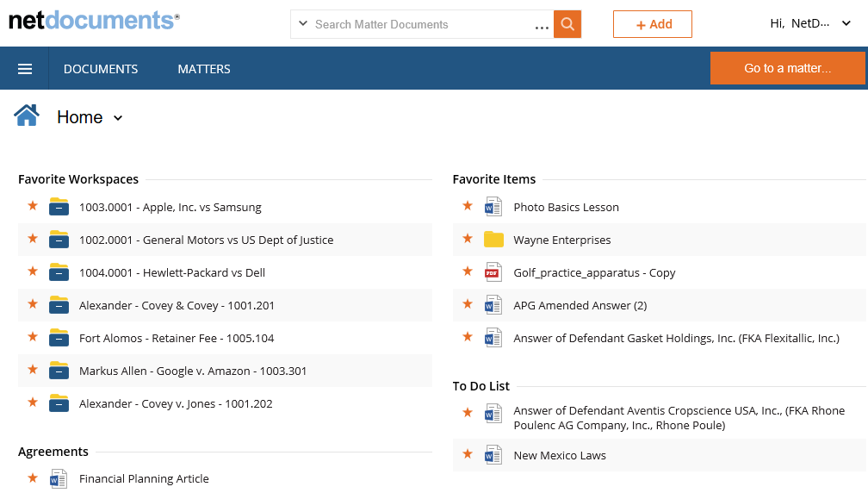Click the PDF icon for Golf_practice_apparatus

pos(493,272)
